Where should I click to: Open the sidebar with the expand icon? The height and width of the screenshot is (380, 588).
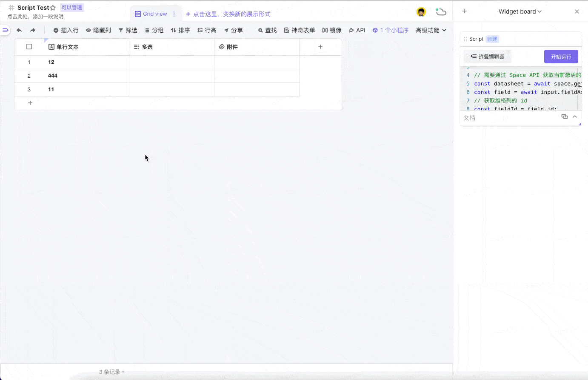click(x=5, y=30)
